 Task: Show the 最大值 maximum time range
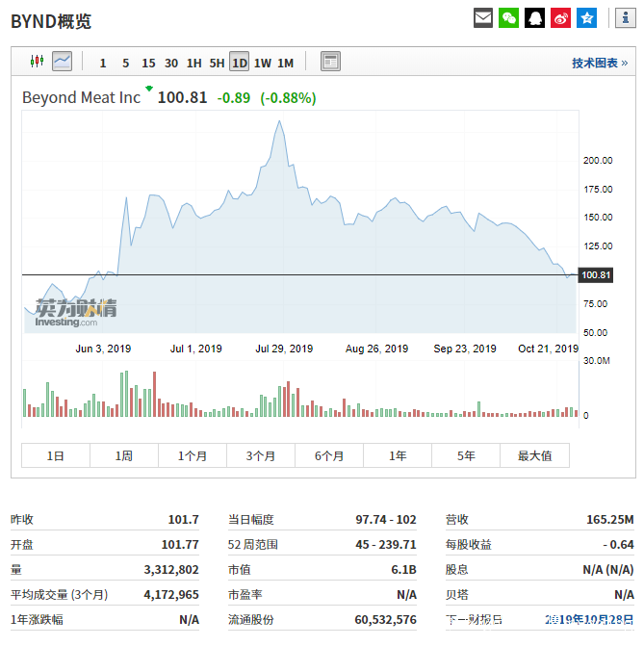click(x=535, y=455)
